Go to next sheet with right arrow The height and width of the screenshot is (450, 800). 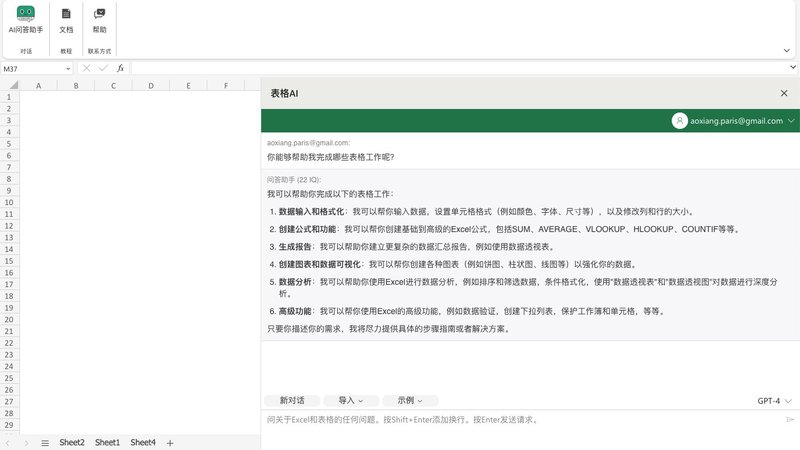click(x=27, y=443)
